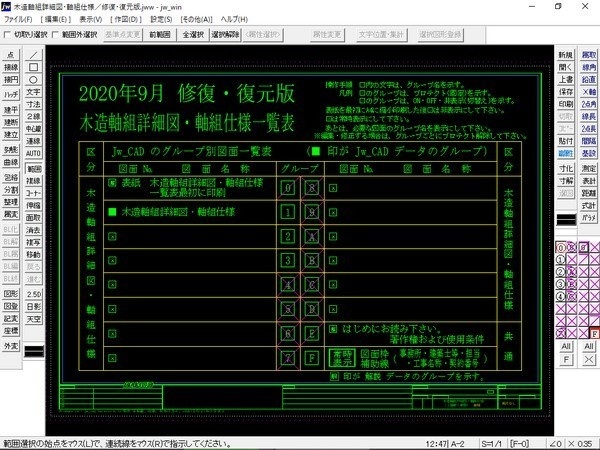600x450 pixels.
Task: Open a file with 開く button
Action: click(566, 67)
